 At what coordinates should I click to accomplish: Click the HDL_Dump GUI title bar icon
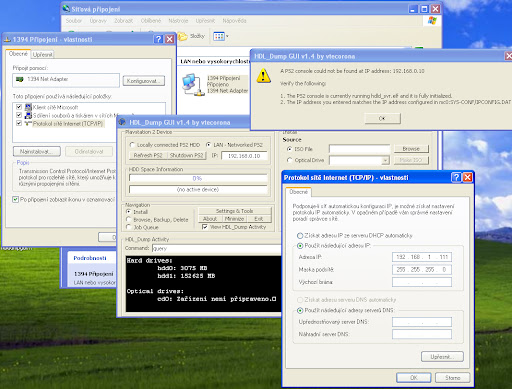coord(122,122)
